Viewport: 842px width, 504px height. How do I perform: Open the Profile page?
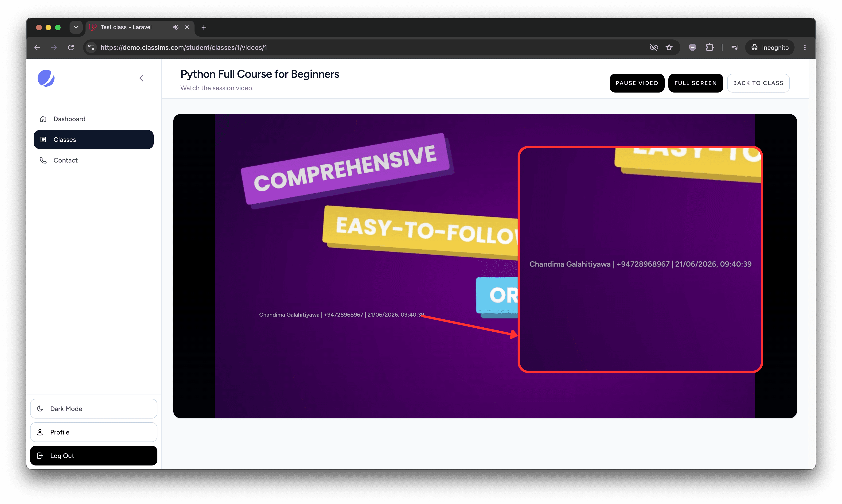(x=94, y=432)
